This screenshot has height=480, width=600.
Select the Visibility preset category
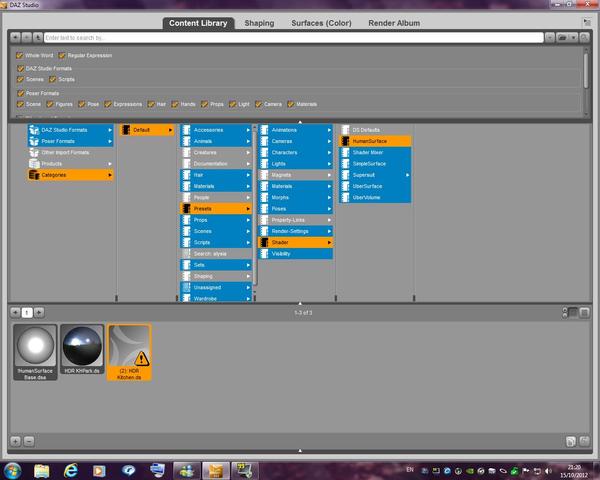(x=295, y=253)
